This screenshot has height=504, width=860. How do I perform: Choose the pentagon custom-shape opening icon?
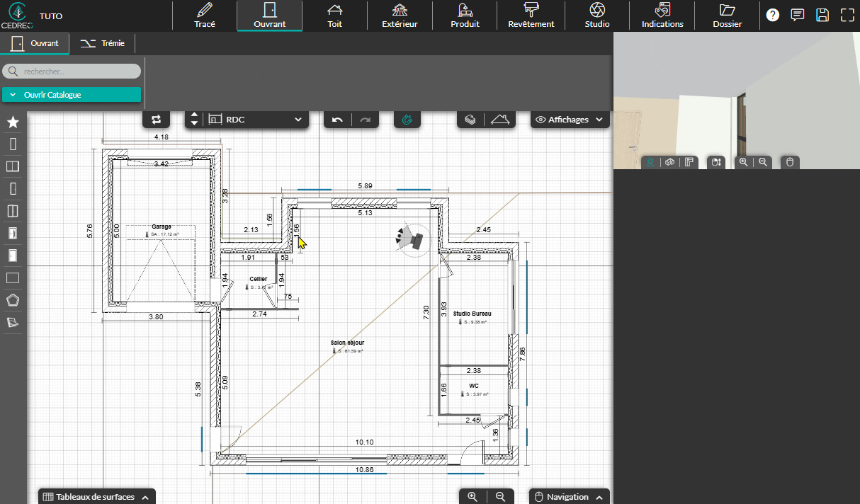pyautogui.click(x=13, y=300)
